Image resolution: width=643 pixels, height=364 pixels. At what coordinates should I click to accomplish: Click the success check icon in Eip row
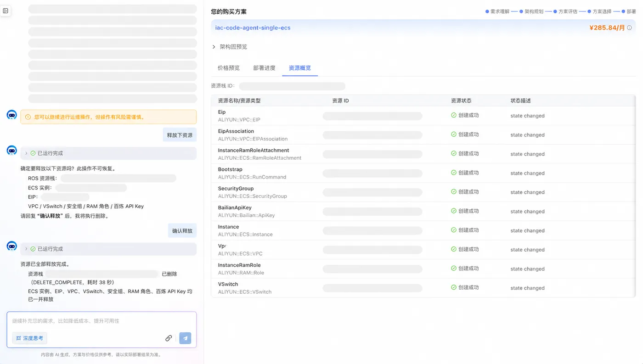click(453, 115)
